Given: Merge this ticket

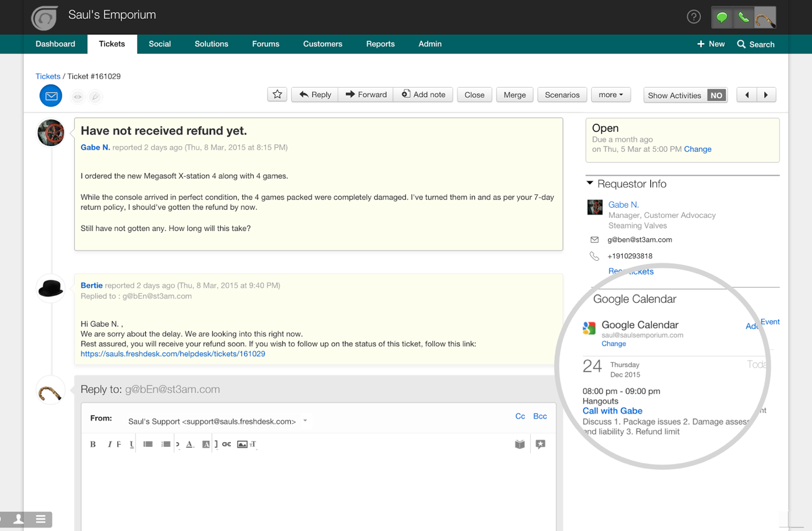Looking at the screenshot, I should tap(515, 95).
